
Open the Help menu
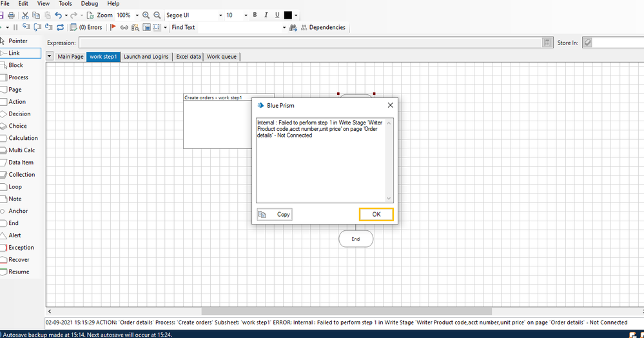click(113, 4)
